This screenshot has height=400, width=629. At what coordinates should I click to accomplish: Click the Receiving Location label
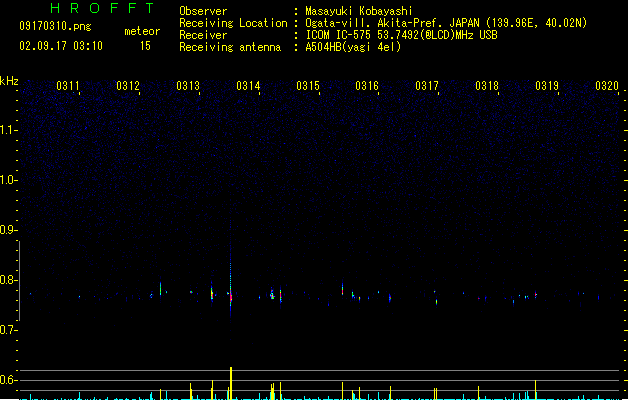[x=233, y=23]
